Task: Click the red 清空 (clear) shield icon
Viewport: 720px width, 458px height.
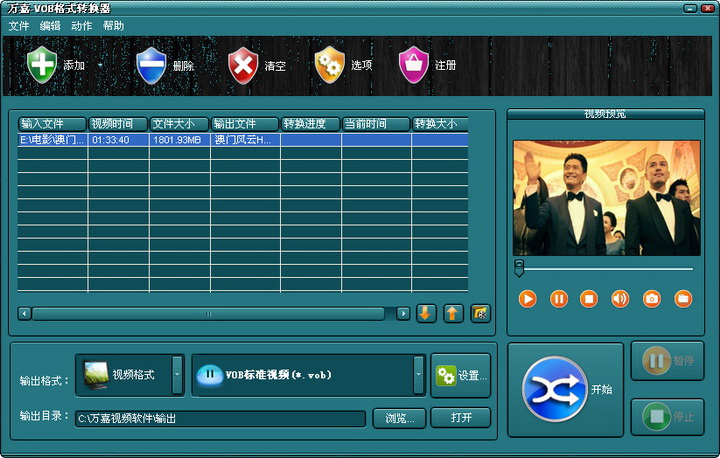Action: pyautogui.click(x=243, y=65)
